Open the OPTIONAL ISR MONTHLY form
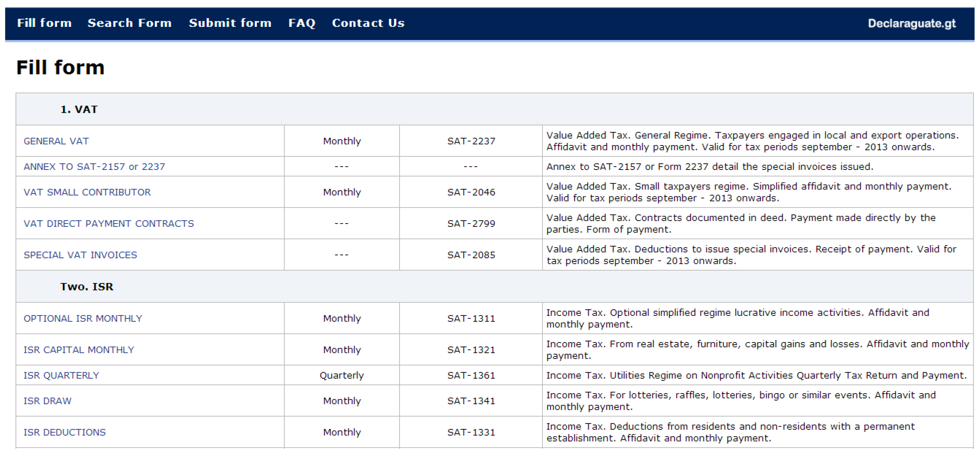 83,318
